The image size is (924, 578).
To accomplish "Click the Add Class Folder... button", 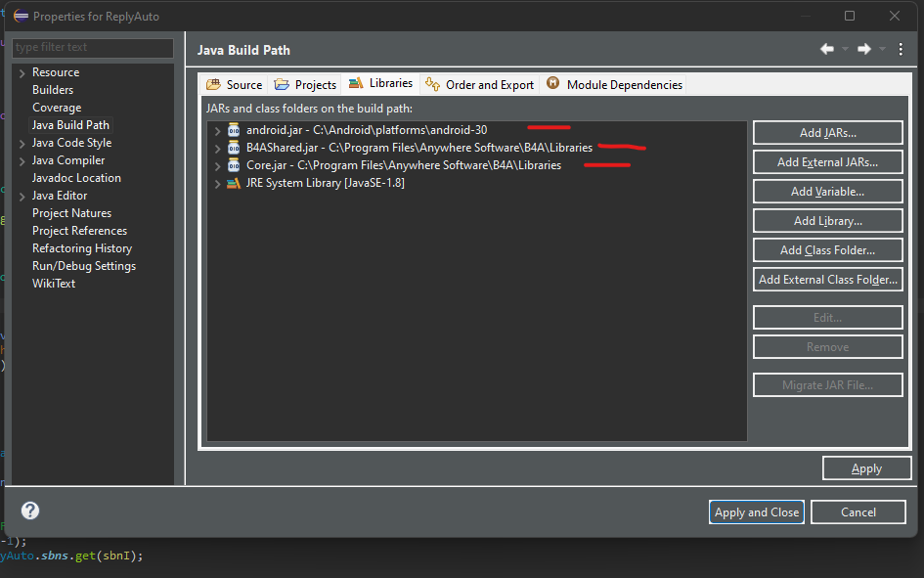I will [827, 250].
